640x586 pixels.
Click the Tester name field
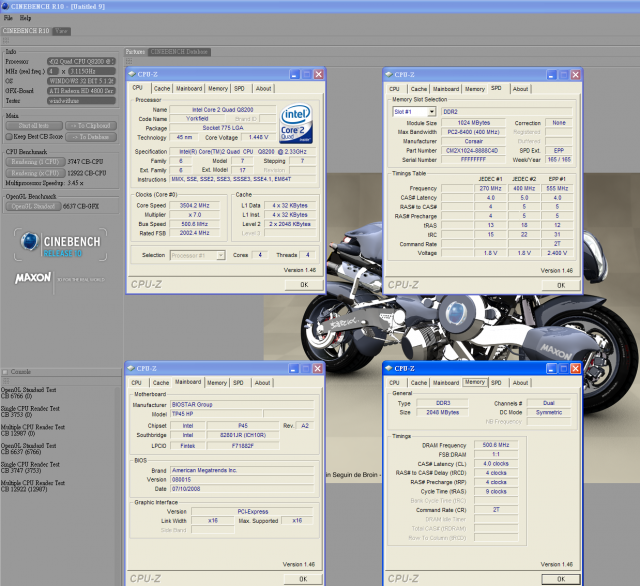click(x=81, y=101)
